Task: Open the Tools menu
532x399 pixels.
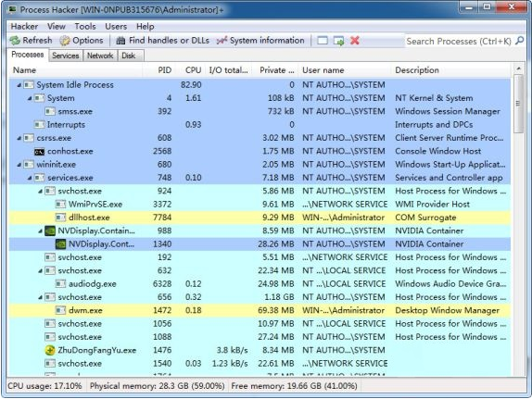Action: (x=85, y=27)
